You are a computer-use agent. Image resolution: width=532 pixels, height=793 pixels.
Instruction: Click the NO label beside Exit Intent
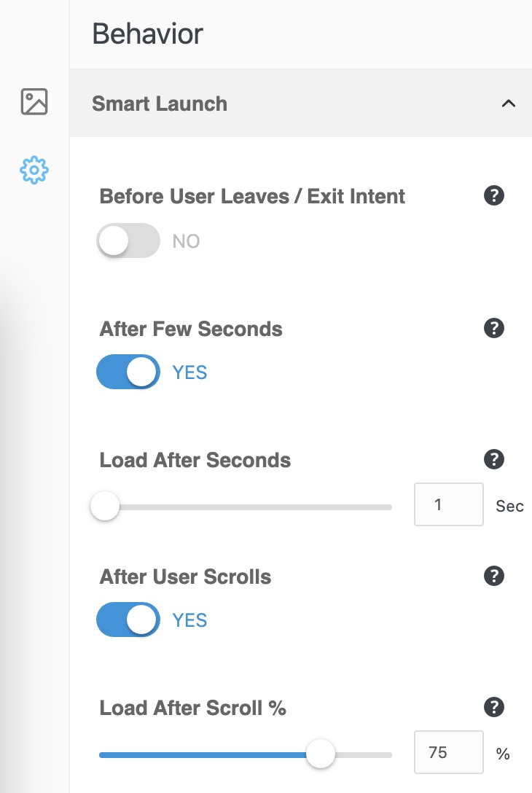coord(186,241)
